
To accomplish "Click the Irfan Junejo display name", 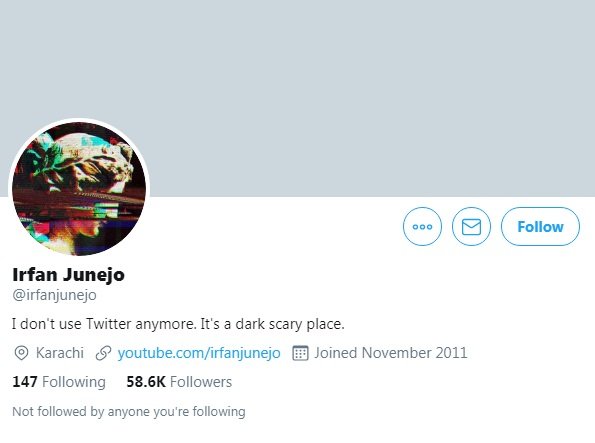I will pyautogui.click(x=68, y=275).
